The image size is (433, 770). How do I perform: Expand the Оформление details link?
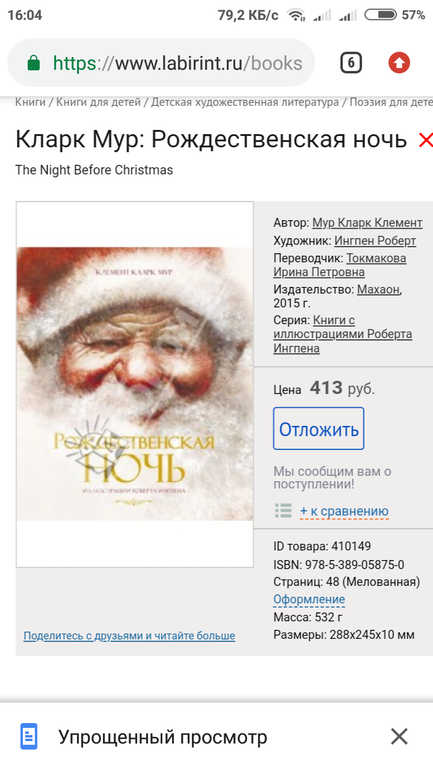click(x=309, y=600)
